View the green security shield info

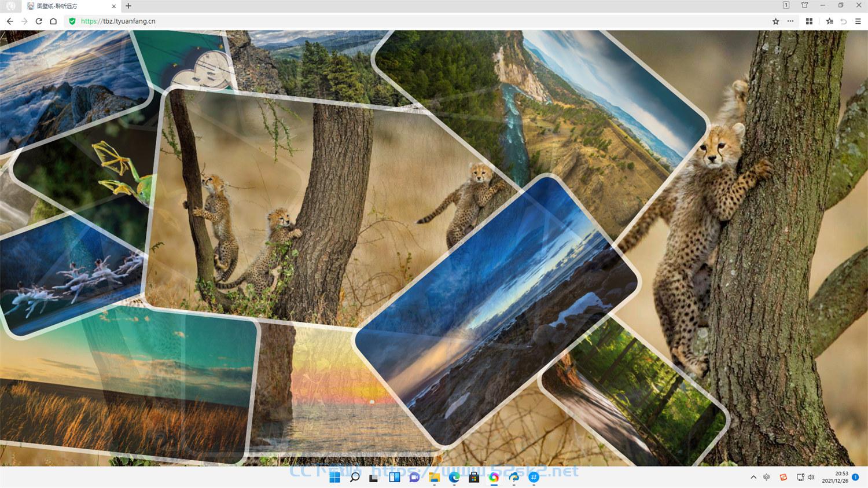[x=72, y=21]
